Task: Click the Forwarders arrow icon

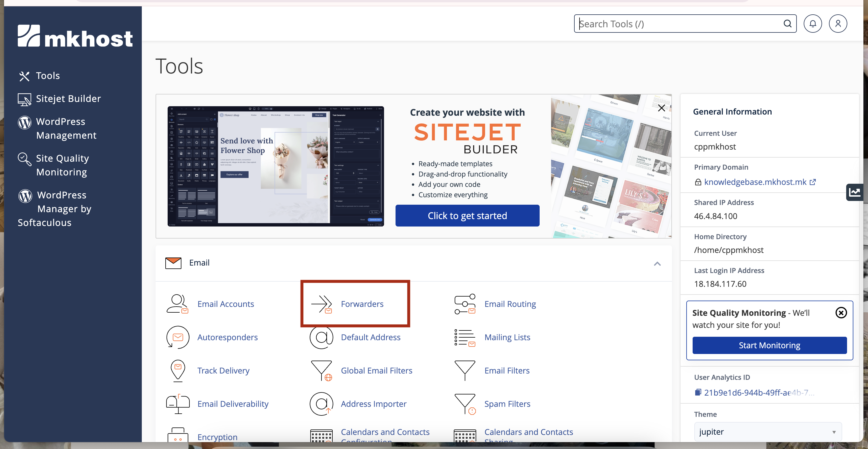Action: pos(321,304)
